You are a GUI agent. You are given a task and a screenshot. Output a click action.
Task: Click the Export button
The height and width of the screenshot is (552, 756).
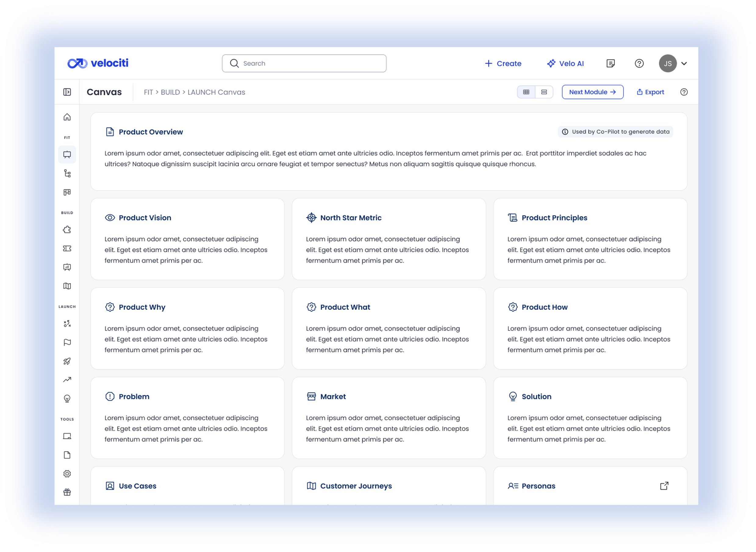[650, 92]
